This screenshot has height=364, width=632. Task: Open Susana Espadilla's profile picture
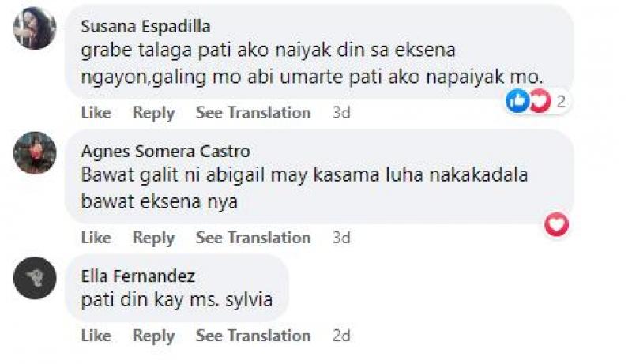(35, 28)
